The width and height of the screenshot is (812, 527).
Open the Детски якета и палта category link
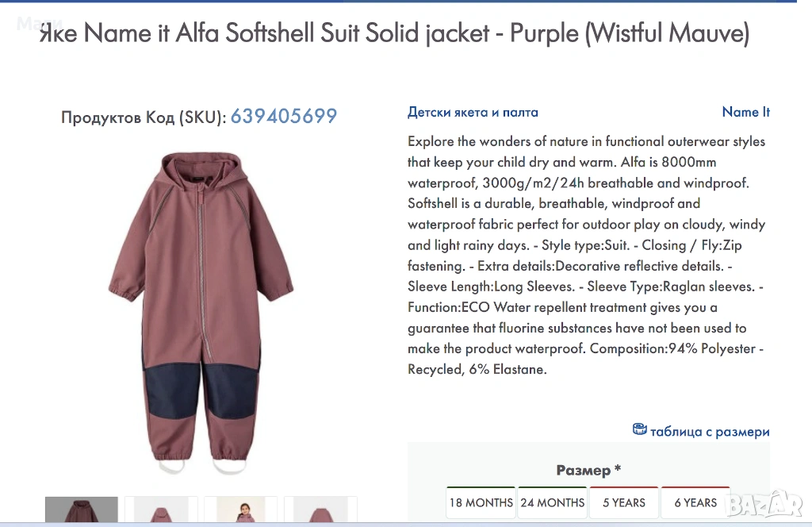click(473, 113)
